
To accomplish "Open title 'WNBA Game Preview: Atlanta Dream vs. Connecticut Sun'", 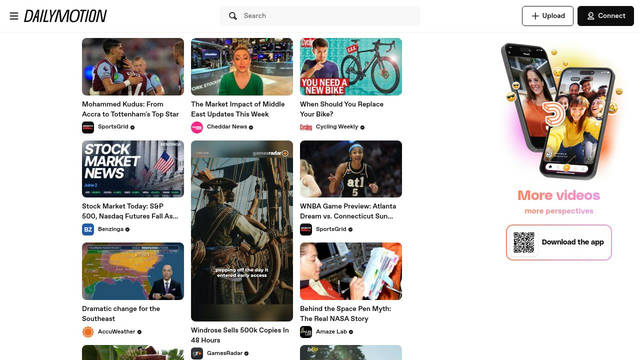I will tap(348, 211).
